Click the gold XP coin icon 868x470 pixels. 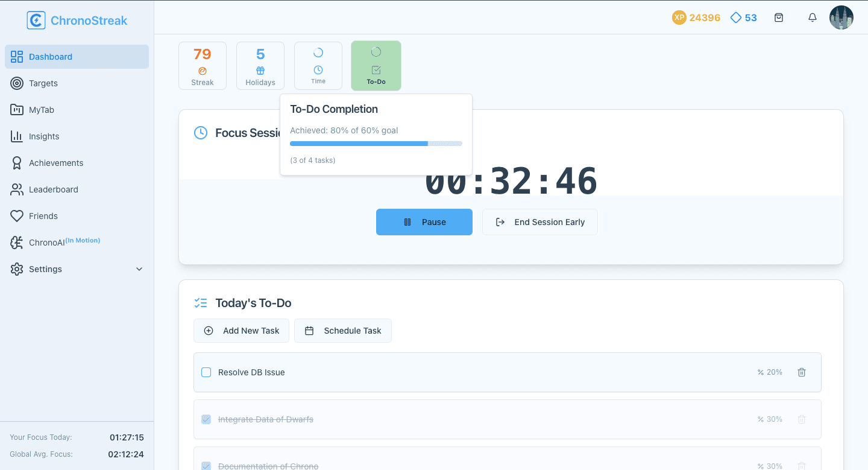(x=679, y=17)
